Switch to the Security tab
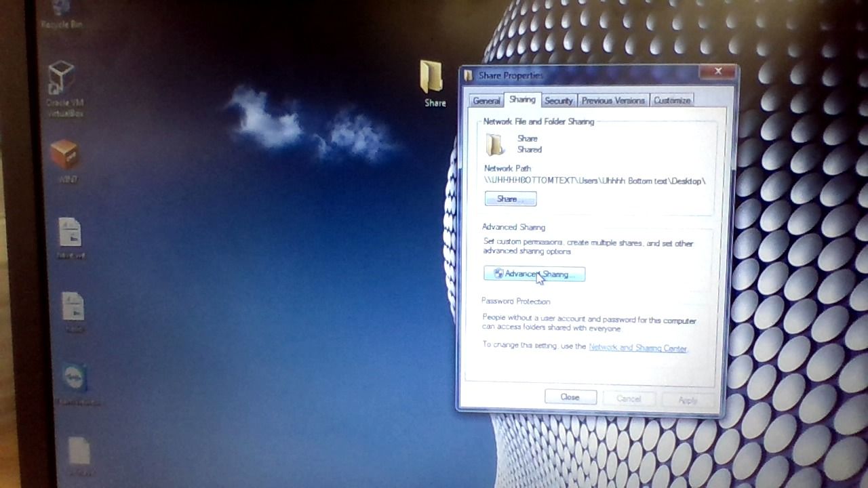 pos(558,100)
